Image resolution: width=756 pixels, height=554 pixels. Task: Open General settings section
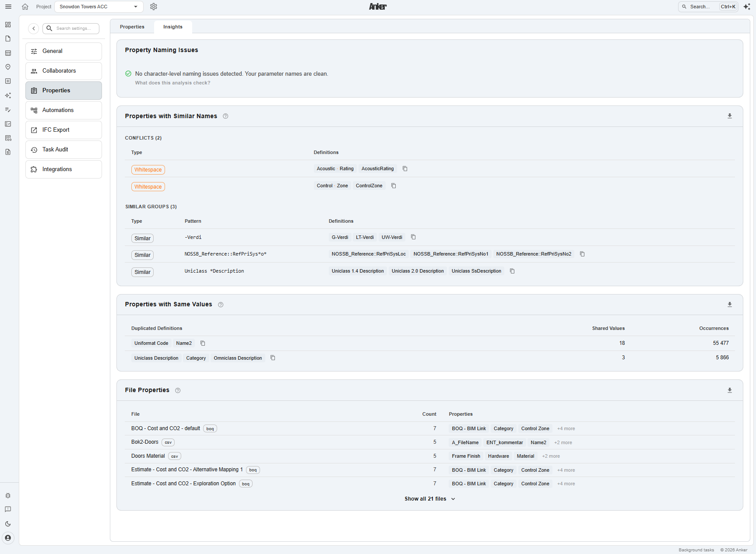pos(64,51)
